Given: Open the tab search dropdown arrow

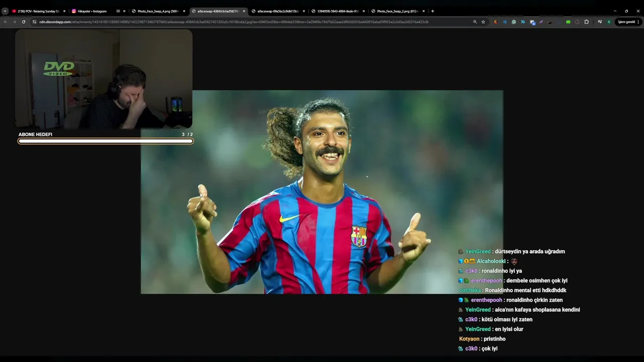Looking at the screenshot, I should 5,11.
